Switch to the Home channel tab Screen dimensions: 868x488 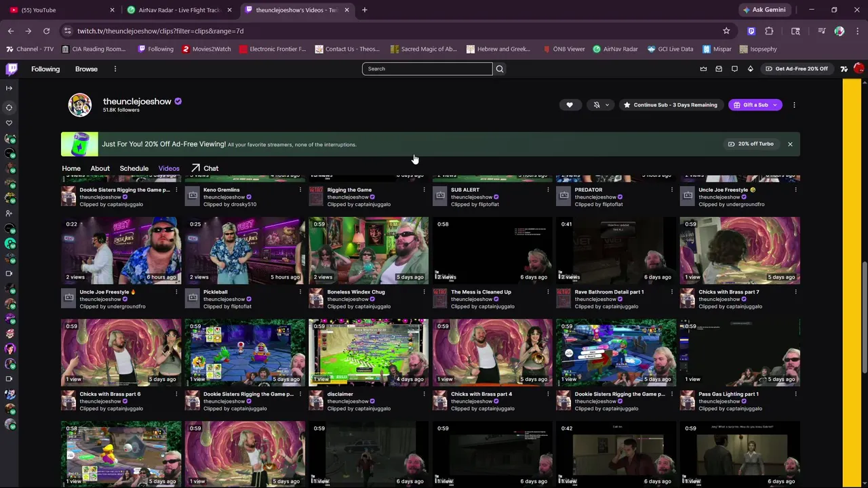point(71,168)
